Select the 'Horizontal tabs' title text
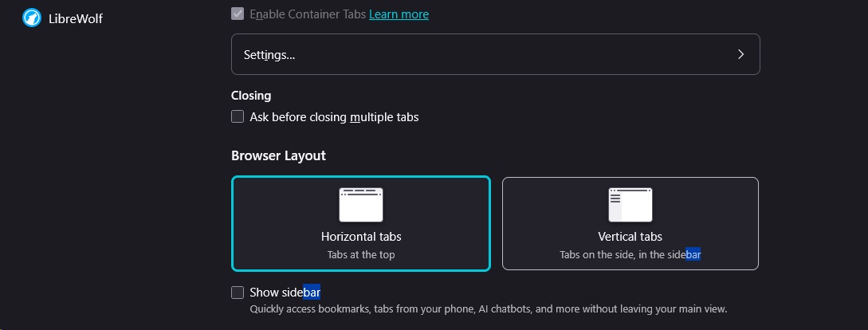 click(361, 237)
